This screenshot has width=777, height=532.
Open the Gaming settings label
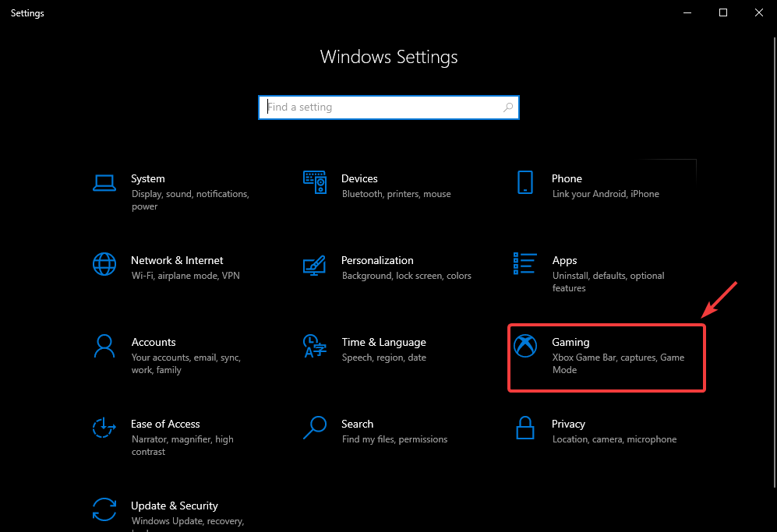coord(570,342)
